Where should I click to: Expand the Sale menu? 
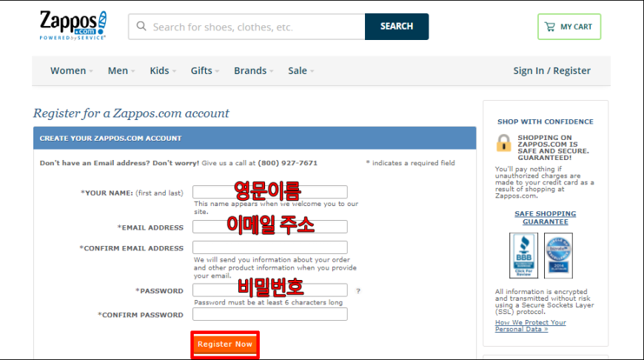coord(301,70)
